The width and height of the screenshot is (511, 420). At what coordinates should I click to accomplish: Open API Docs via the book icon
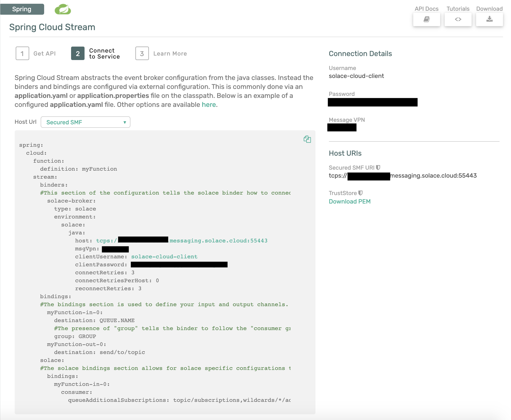(x=426, y=19)
